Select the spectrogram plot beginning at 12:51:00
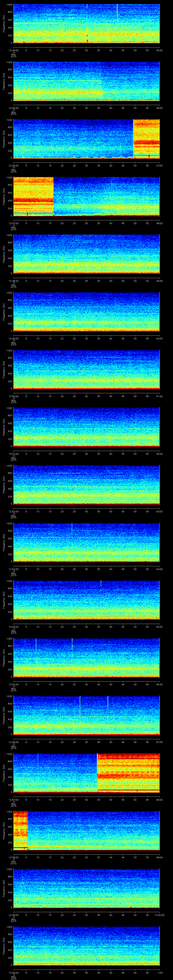 pyautogui.click(x=86, y=427)
